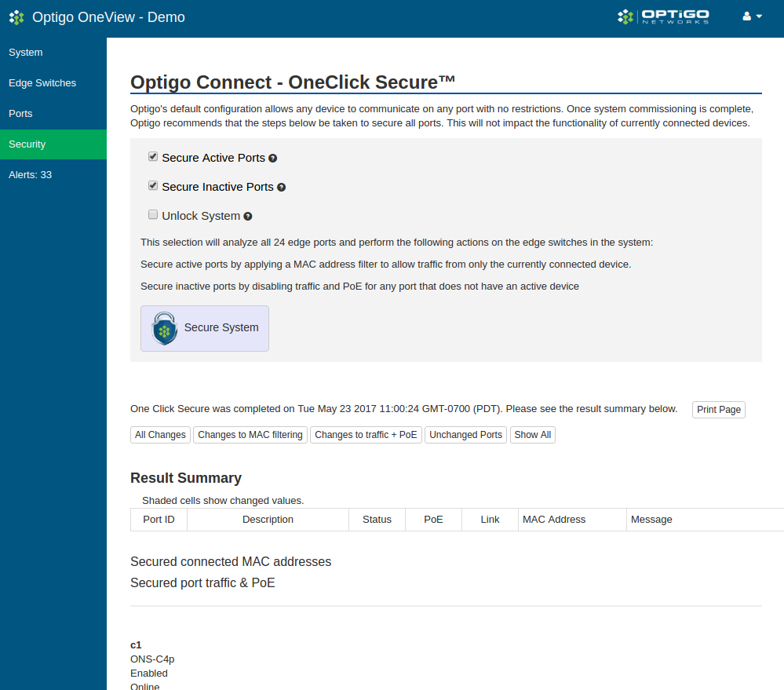
Task: Click the Show All filter button
Action: coord(533,435)
